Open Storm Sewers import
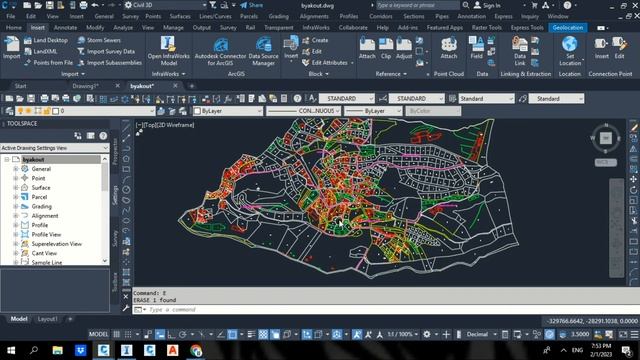This screenshot has height=360, width=640. 99,40
